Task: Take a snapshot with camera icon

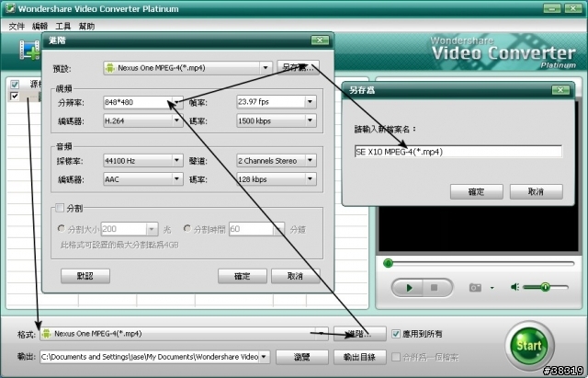Action: pyautogui.click(x=475, y=288)
